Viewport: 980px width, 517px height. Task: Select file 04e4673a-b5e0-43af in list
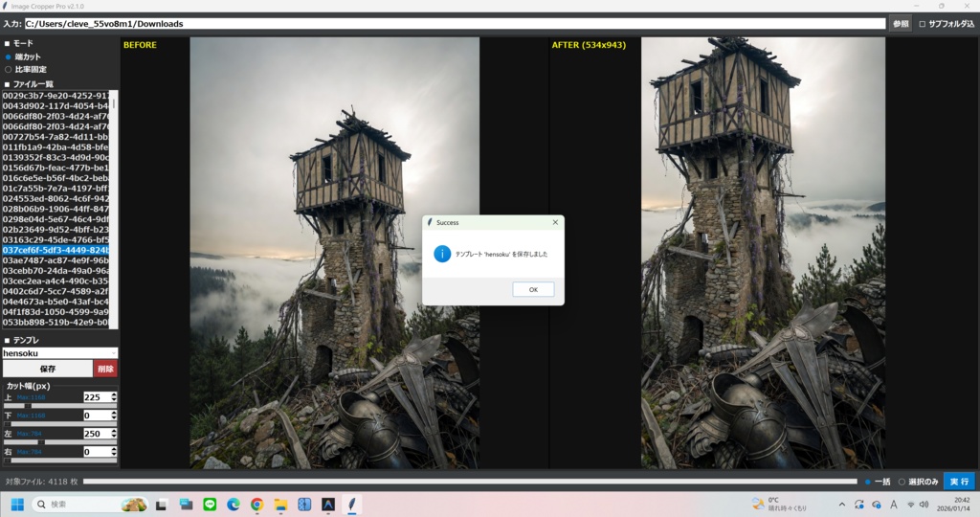pyautogui.click(x=56, y=302)
